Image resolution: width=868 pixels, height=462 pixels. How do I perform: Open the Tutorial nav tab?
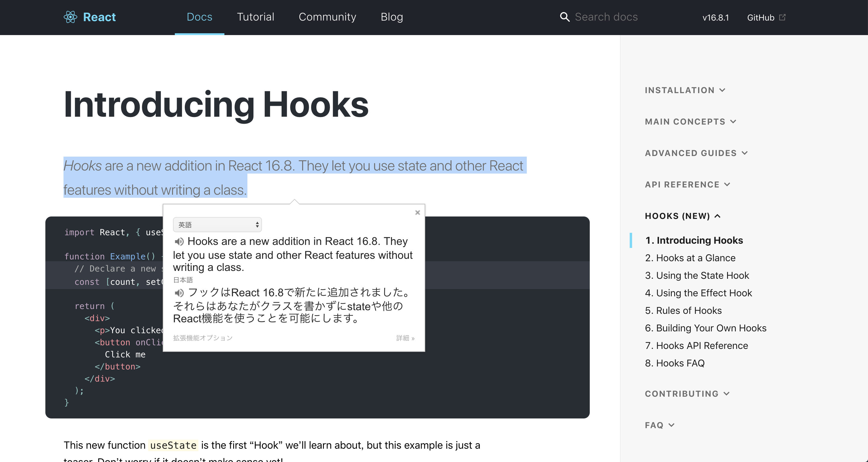point(256,17)
